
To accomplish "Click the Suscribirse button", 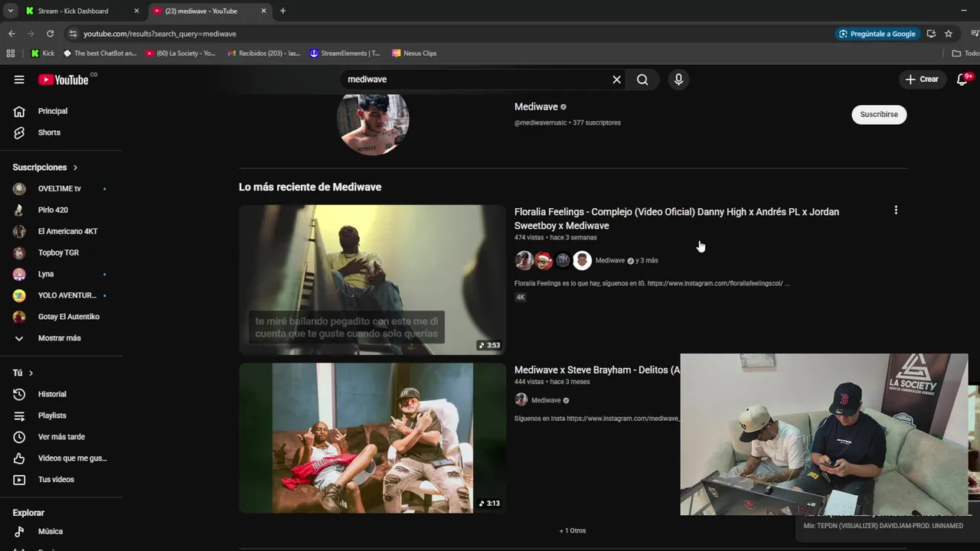I will [879, 114].
